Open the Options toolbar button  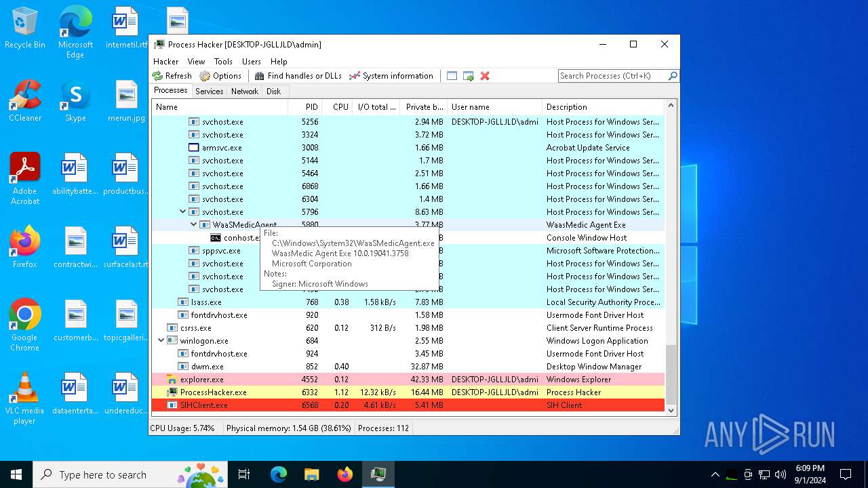(x=220, y=76)
